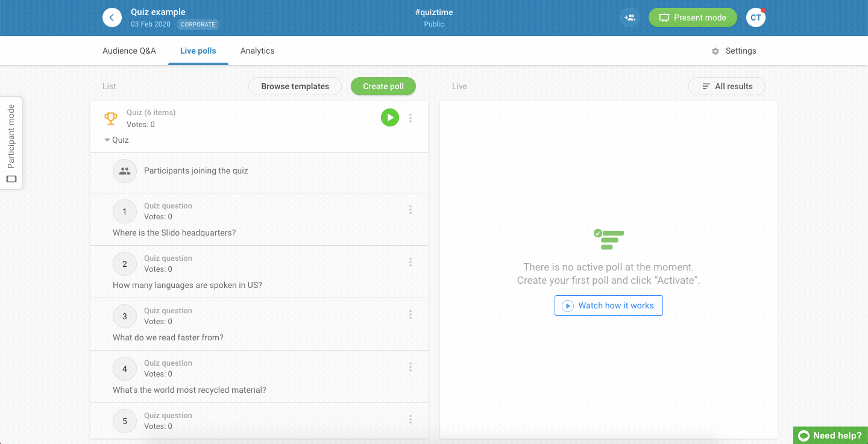Click the Create poll button
Screen dimensions: 868x444
coord(383,86)
